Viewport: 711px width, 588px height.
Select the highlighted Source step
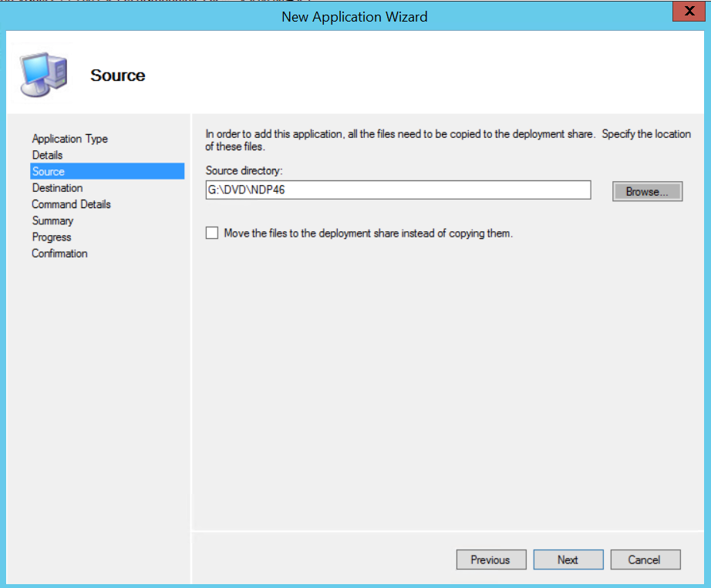coord(49,171)
